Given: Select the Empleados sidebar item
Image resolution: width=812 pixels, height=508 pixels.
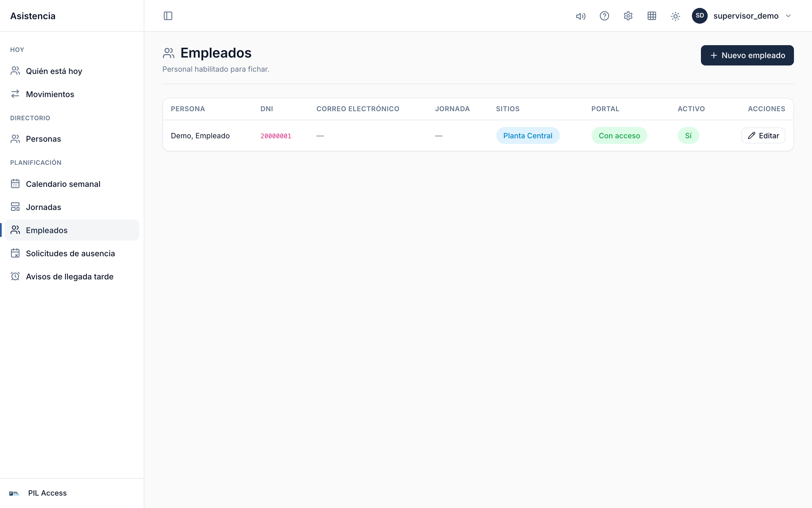Looking at the screenshot, I should [72, 230].
